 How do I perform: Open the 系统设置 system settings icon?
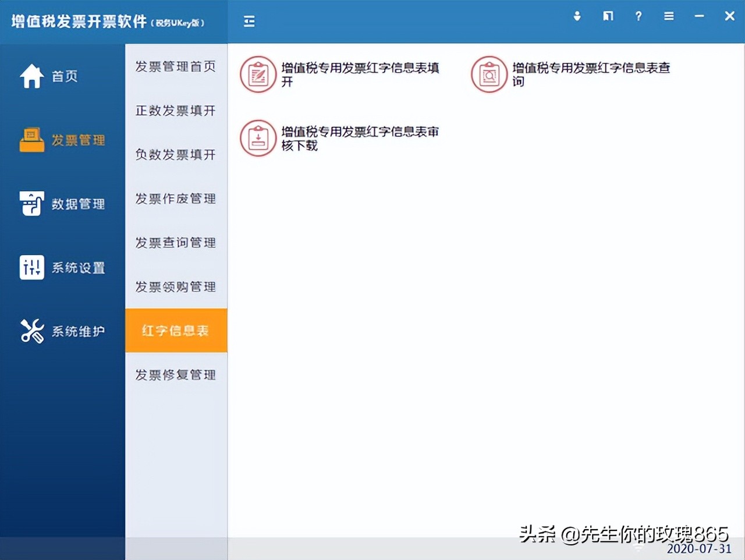31,267
